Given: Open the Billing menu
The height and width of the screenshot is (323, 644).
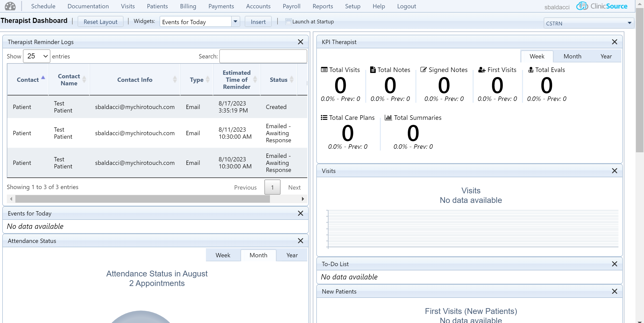Looking at the screenshot, I should [x=188, y=6].
